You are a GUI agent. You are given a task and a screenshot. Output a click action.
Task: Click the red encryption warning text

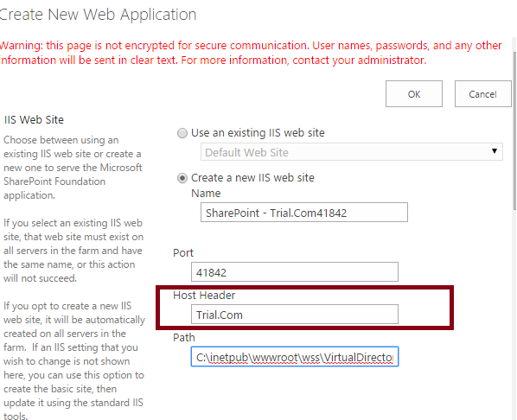point(251,53)
